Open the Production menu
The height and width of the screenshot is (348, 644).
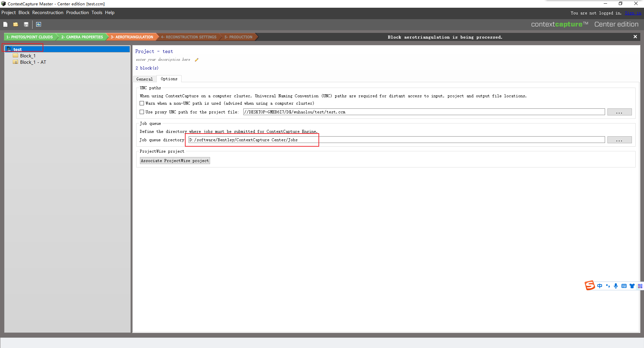[x=78, y=13]
